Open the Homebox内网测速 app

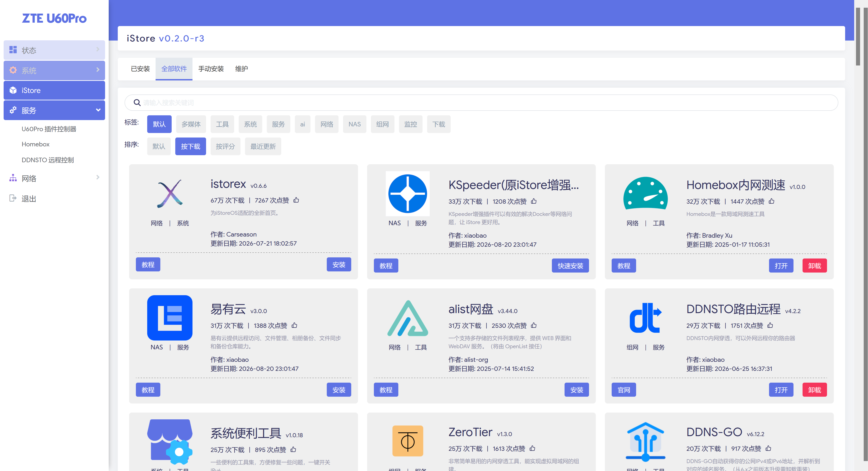[781, 266]
